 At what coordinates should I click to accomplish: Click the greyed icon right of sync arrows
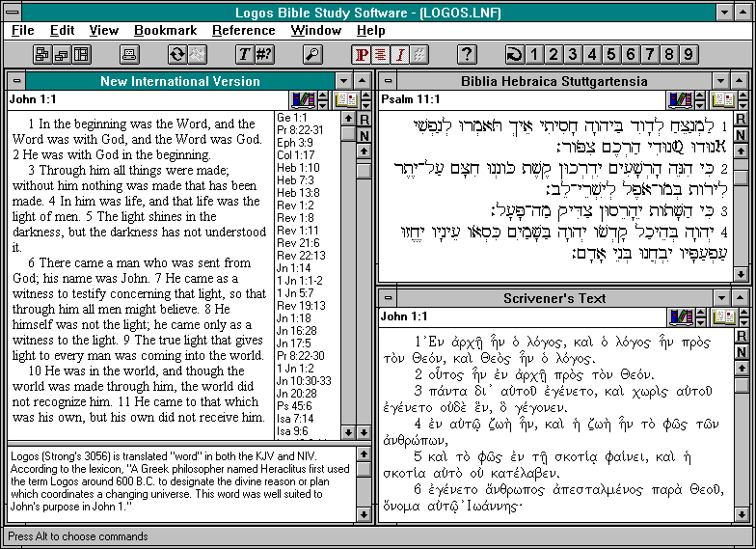tap(197, 54)
